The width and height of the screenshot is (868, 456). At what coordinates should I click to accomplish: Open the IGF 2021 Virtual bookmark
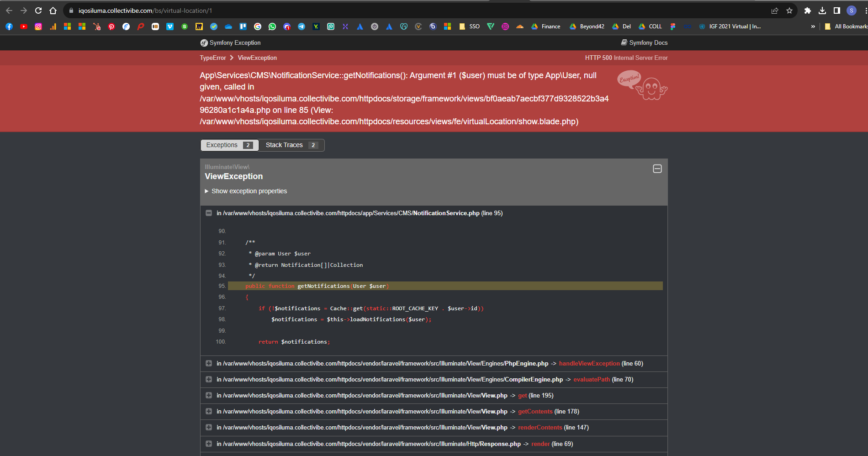pyautogui.click(x=730, y=27)
